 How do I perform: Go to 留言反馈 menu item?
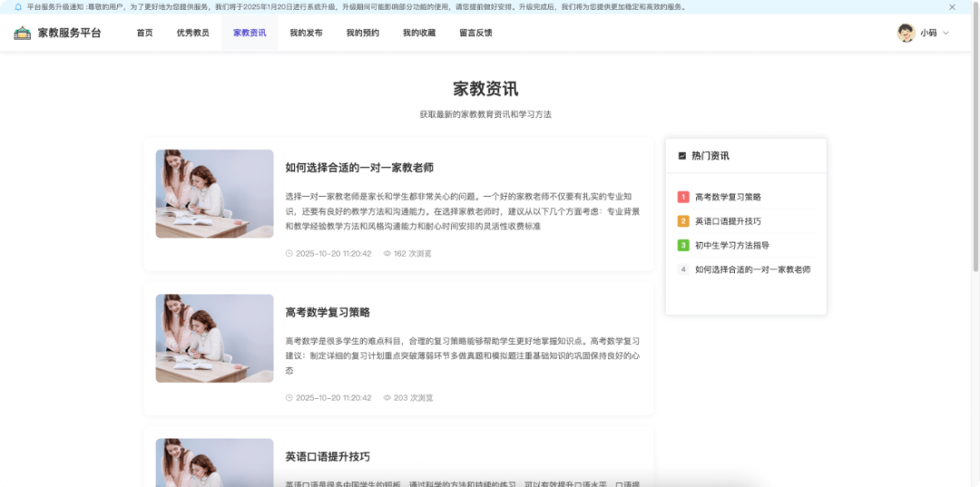(x=475, y=33)
